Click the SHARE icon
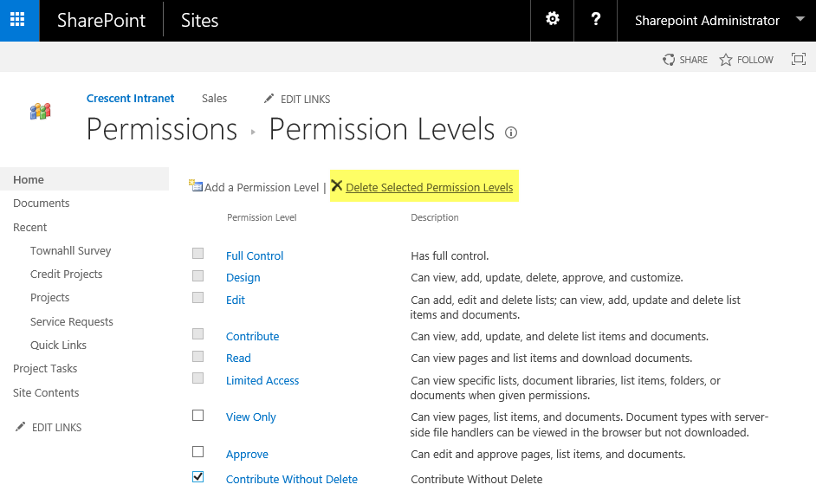816x504 pixels. pos(669,59)
